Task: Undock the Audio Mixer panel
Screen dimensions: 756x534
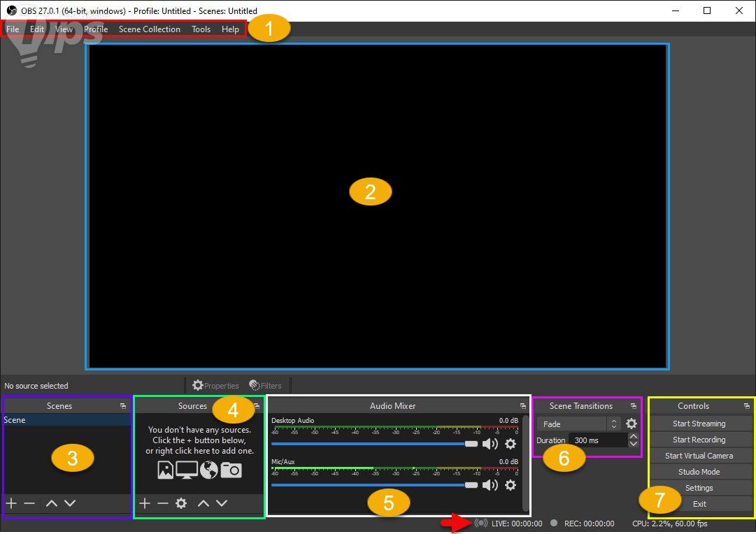Action: [522, 406]
